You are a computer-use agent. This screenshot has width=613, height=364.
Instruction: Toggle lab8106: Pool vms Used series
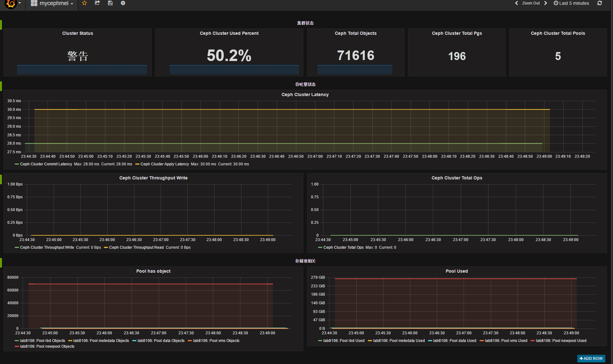tap(506, 341)
